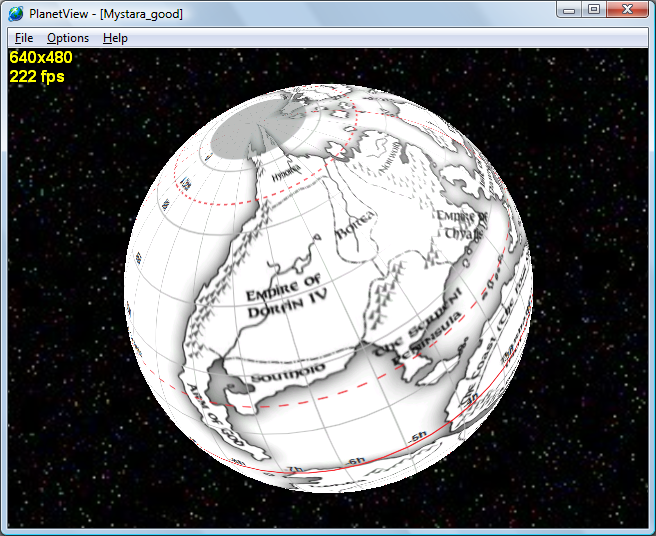Open the Help menu
The width and height of the screenshot is (656, 536).
pyautogui.click(x=115, y=38)
